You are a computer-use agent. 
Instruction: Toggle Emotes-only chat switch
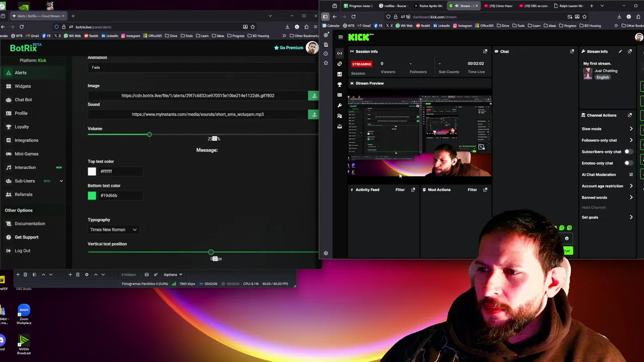(x=628, y=163)
